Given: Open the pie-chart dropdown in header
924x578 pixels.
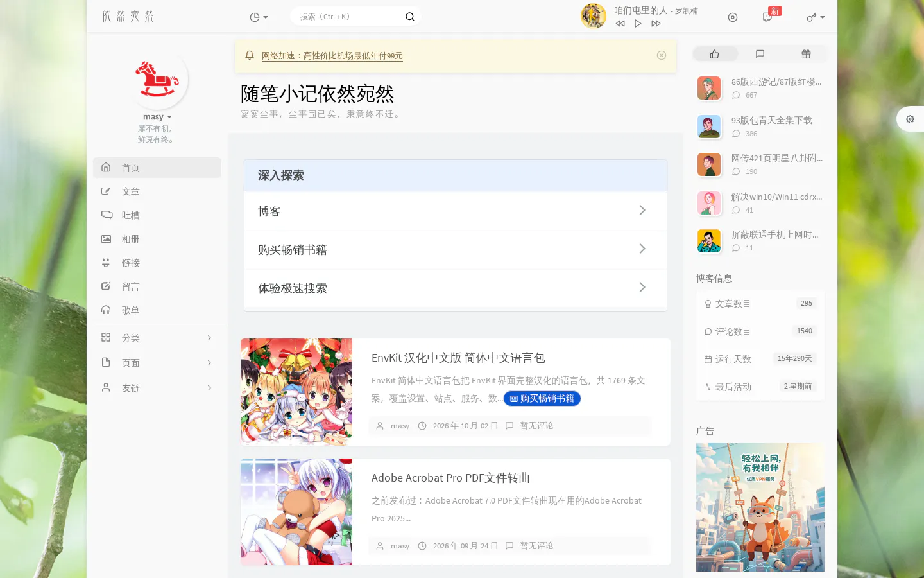Looking at the screenshot, I should 259,17.
